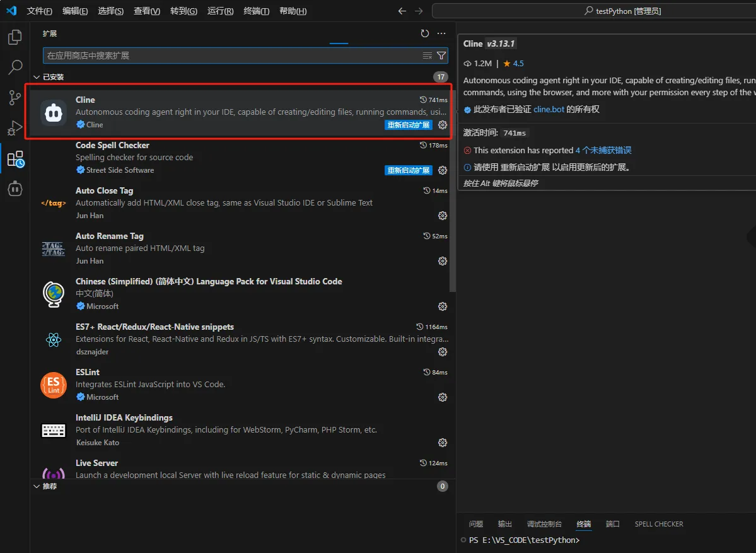Screen dimensions: 756x553
Task: Open manage gear for Code Spell Checker
Action: click(443, 170)
